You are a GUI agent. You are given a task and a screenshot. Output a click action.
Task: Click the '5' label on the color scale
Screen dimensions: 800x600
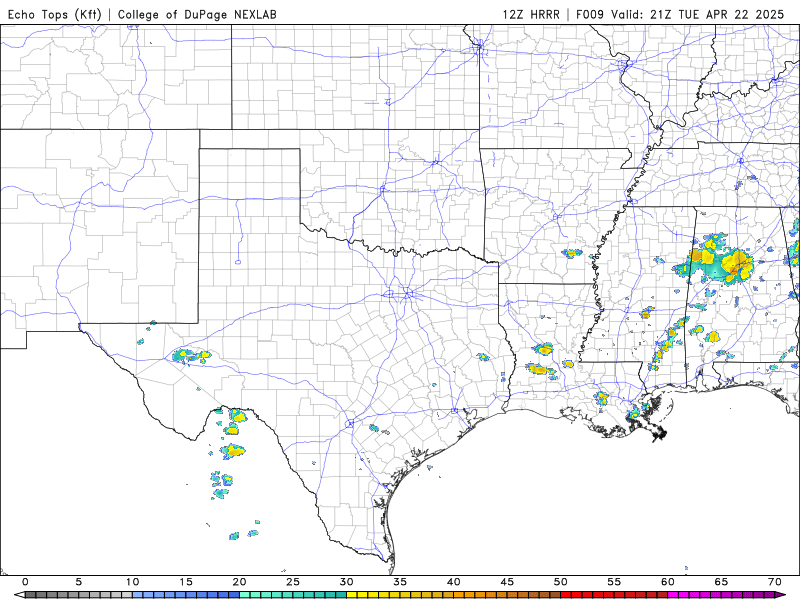(x=79, y=582)
